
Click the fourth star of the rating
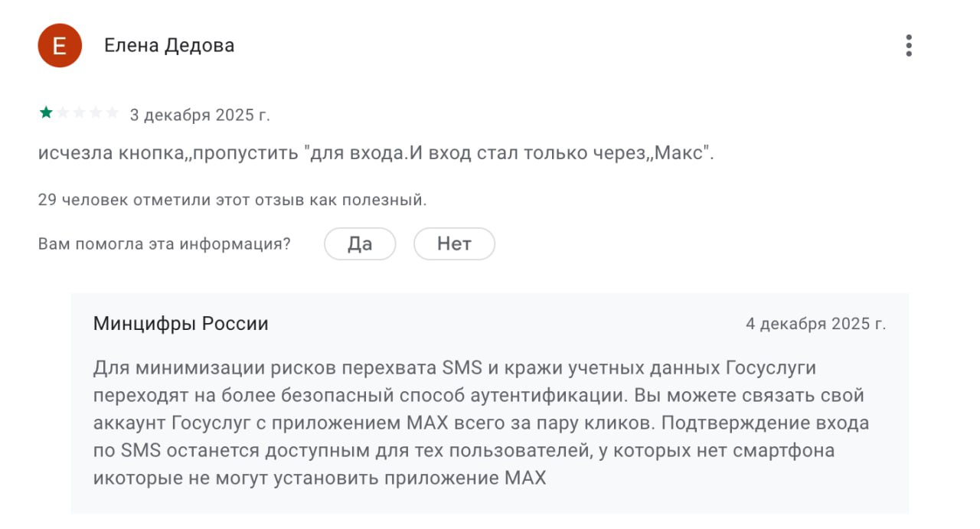click(95, 112)
